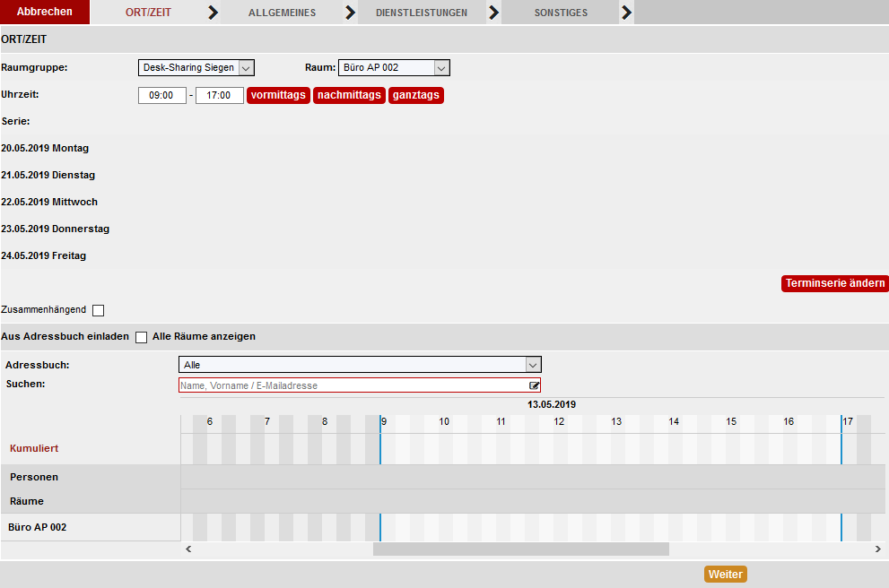This screenshot has height=588, width=889.
Task: Click the 20.05.2019 Montag series entry
Action: [x=45, y=149]
